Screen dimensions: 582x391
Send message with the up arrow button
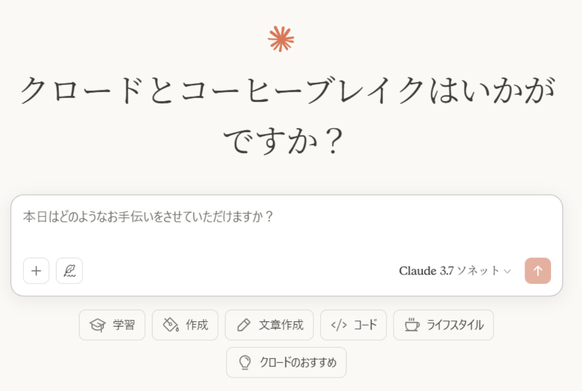[x=537, y=271]
